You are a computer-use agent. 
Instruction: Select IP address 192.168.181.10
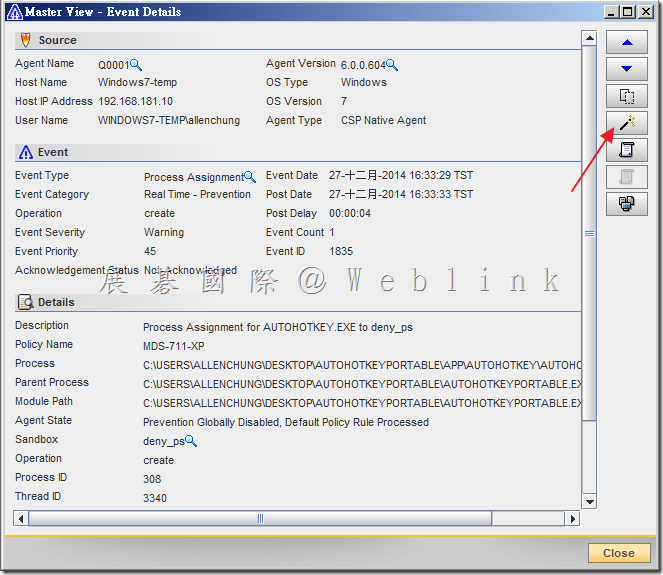tap(135, 101)
